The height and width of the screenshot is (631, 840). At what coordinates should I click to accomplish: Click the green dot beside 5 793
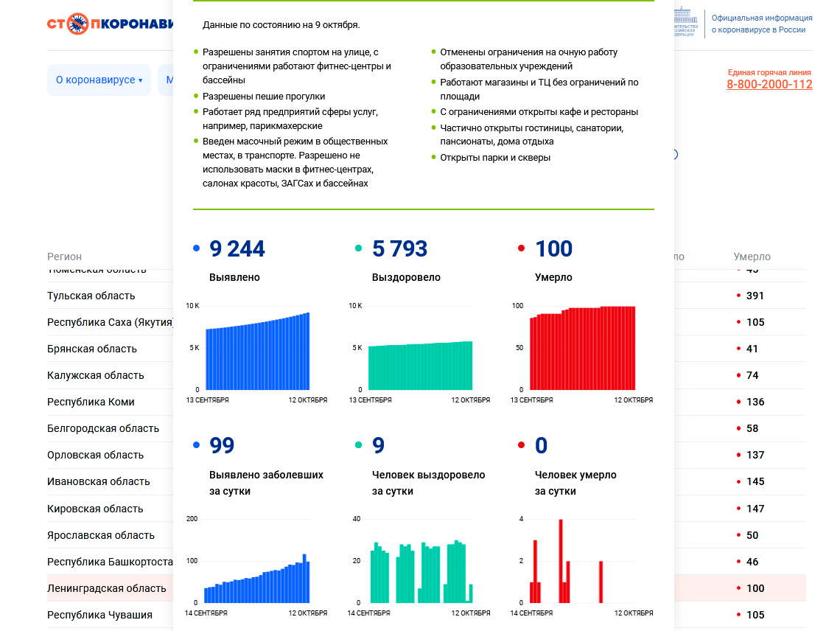click(x=359, y=249)
